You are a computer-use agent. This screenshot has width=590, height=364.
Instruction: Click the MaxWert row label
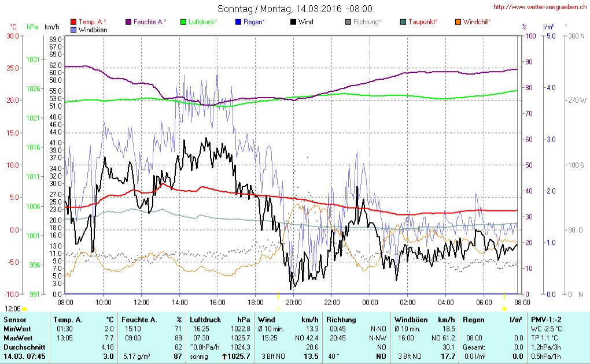coord(17,338)
